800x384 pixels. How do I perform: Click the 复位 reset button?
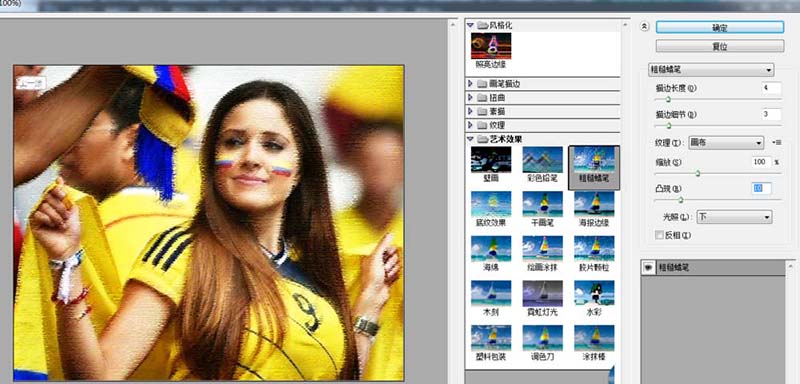(719, 46)
